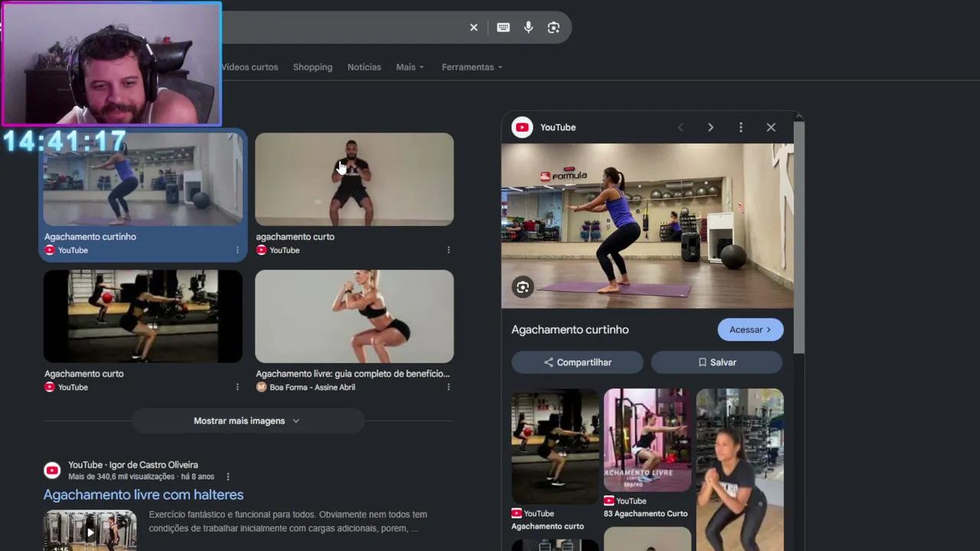Expand the Mais dropdown
Screen dimensions: 980x551
coord(410,67)
